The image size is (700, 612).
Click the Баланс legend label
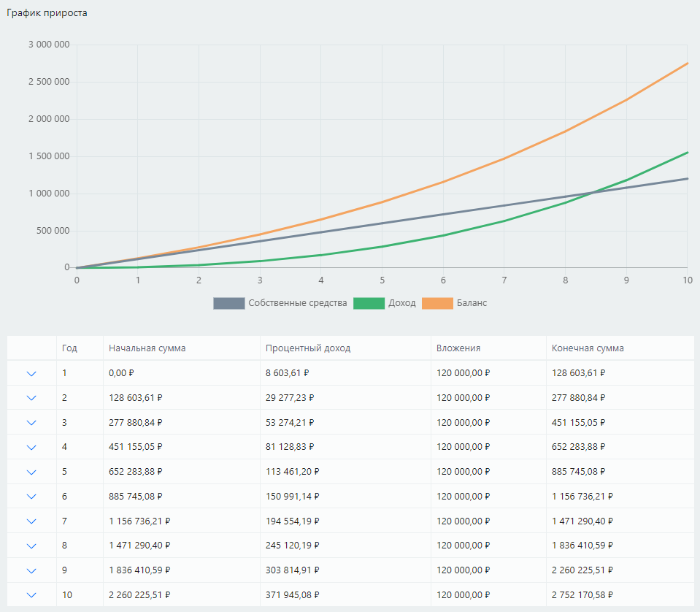(x=472, y=303)
